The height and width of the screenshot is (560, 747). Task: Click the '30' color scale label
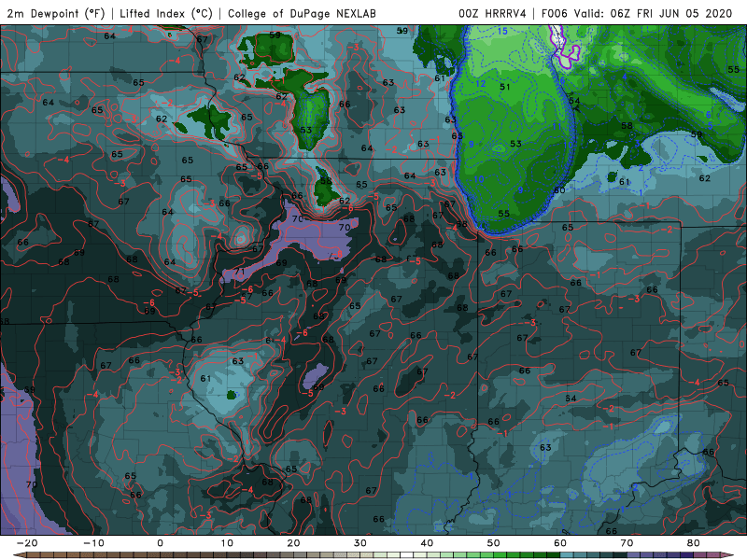(x=360, y=543)
